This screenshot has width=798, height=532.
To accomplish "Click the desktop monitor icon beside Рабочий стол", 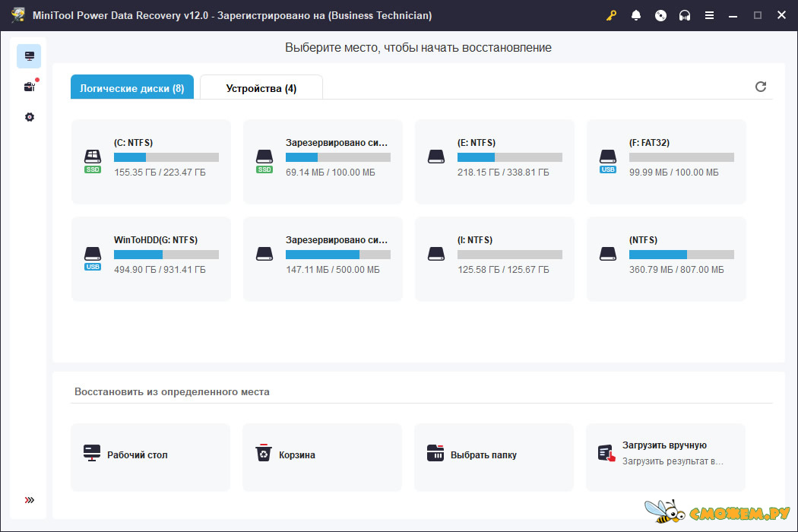I will (x=92, y=453).
